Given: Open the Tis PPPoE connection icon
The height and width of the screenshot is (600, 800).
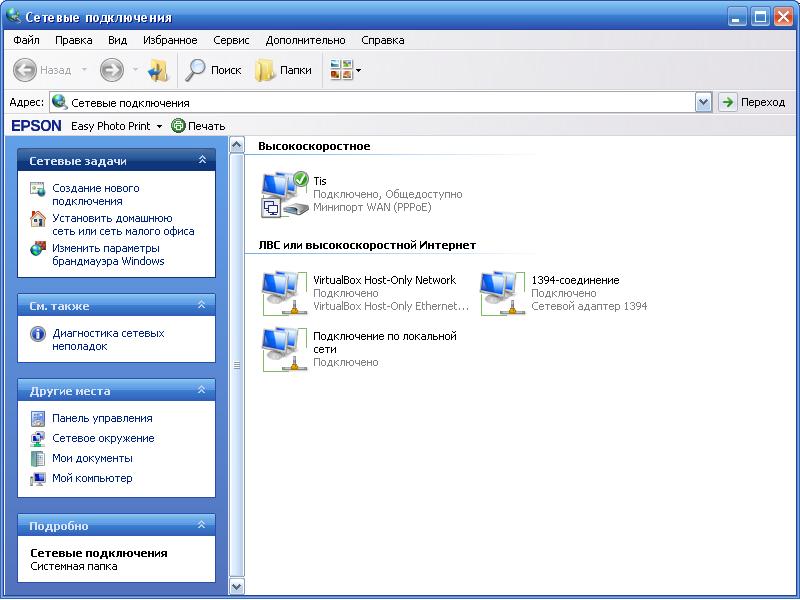Looking at the screenshot, I should point(285,194).
